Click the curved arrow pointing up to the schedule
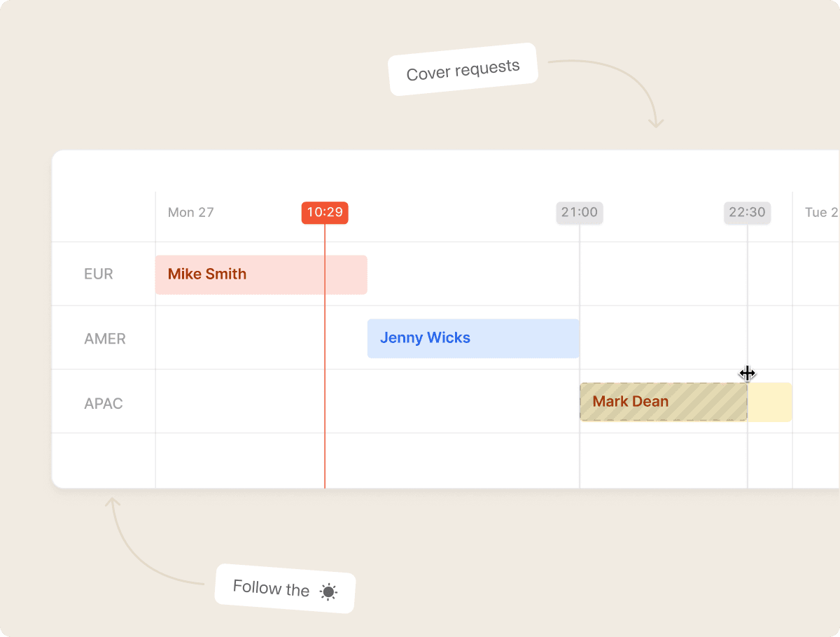The height and width of the screenshot is (637, 840). [155, 540]
